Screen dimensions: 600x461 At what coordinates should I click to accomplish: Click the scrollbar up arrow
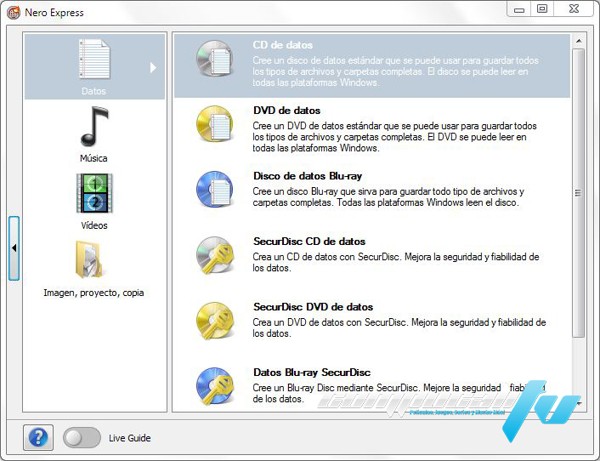[x=579, y=41]
